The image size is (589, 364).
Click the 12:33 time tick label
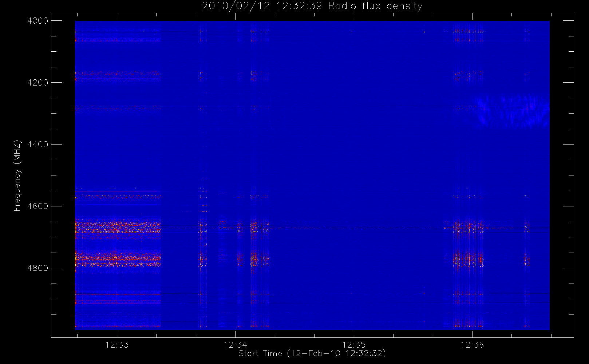(117, 345)
